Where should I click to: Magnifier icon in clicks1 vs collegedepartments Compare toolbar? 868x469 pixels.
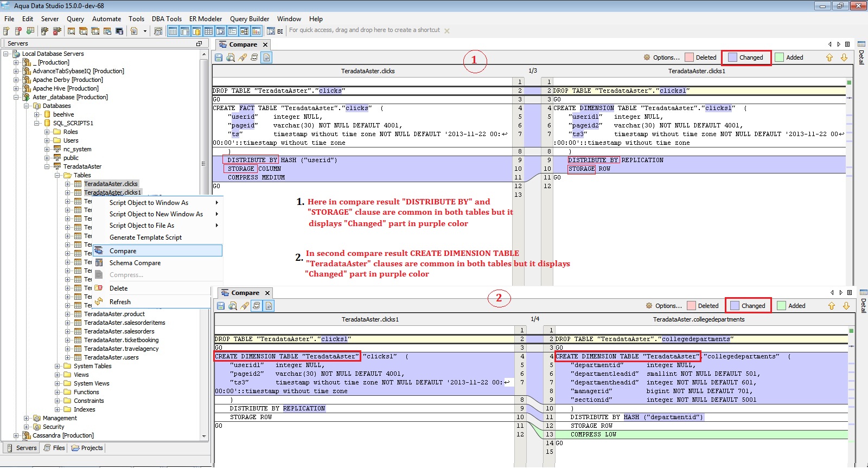pos(233,306)
